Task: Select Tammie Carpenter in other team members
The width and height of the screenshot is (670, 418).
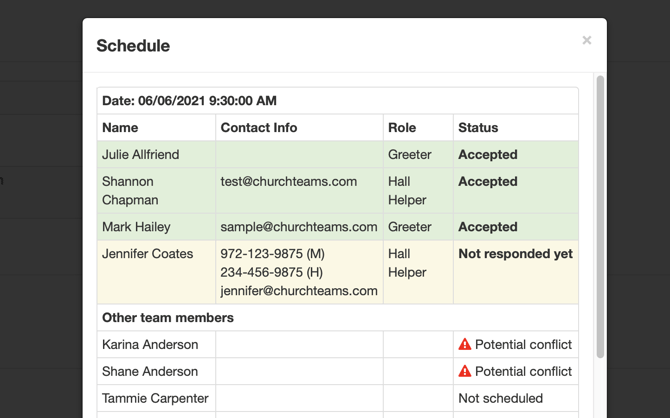Action: 155,398
